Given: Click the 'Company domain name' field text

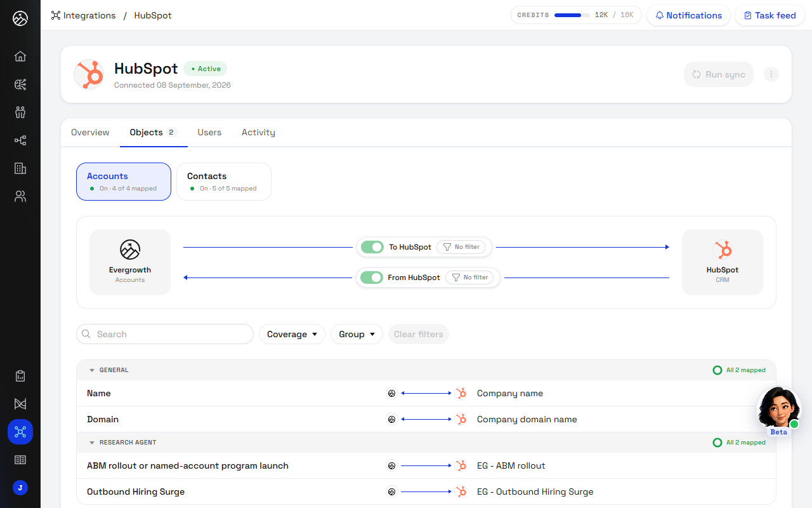Looking at the screenshot, I should click(x=527, y=420).
